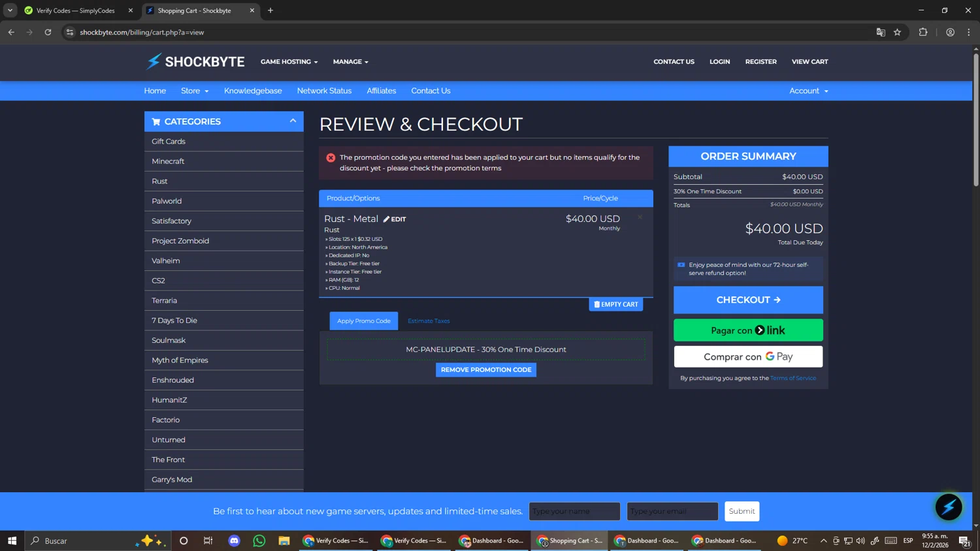
Task: Select the Project Zomboid category
Action: [x=224, y=241]
